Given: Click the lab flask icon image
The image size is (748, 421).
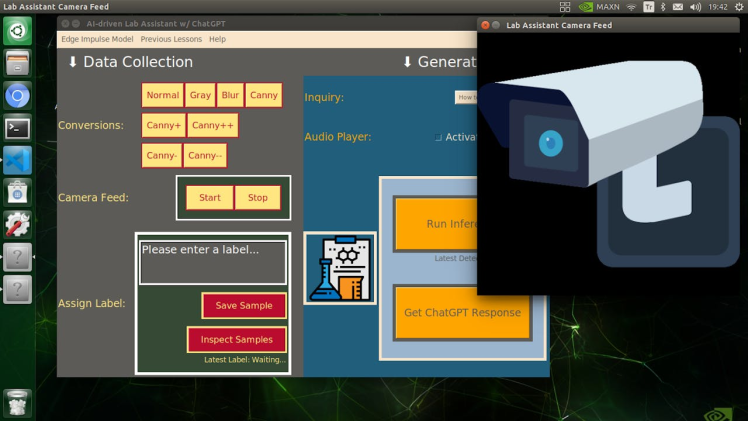Looking at the screenshot, I should pyautogui.click(x=340, y=268).
